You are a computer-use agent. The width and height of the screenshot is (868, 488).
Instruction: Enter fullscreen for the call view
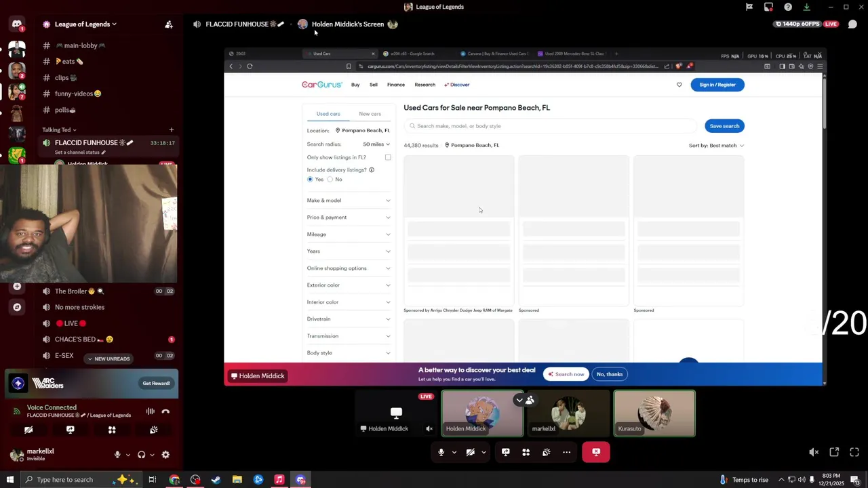pyautogui.click(x=854, y=452)
